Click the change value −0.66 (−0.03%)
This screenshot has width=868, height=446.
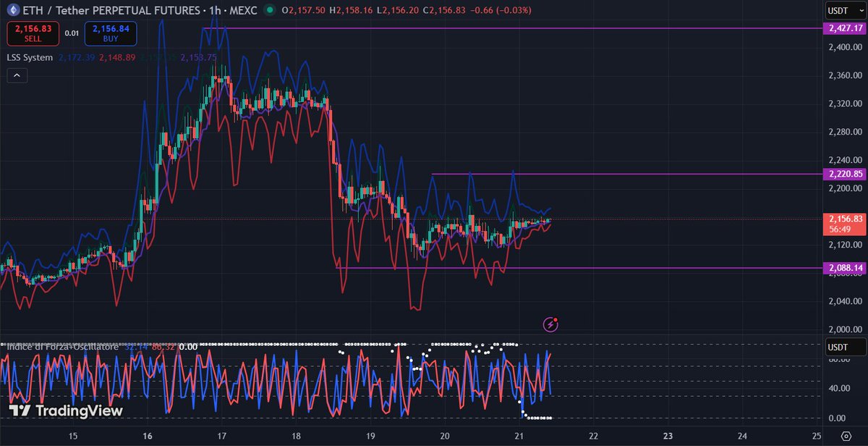[x=501, y=11]
